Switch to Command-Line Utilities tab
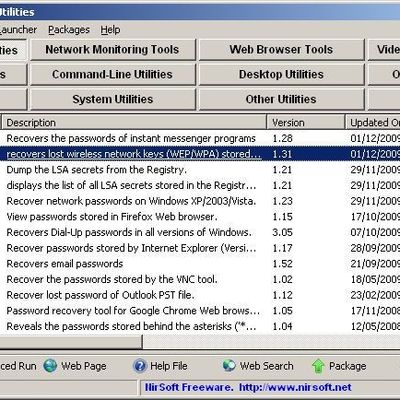The height and width of the screenshot is (400, 400). (x=113, y=74)
